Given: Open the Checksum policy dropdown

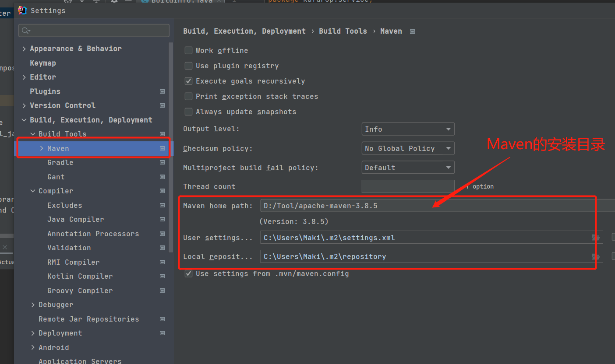Looking at the screenshot, I should click(408, 148).
